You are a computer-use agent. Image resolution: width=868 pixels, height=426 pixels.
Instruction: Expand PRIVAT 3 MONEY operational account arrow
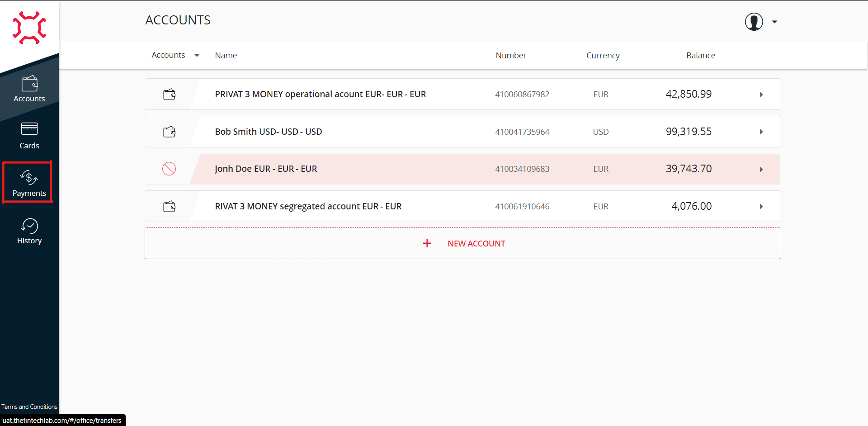coord(761,95)
